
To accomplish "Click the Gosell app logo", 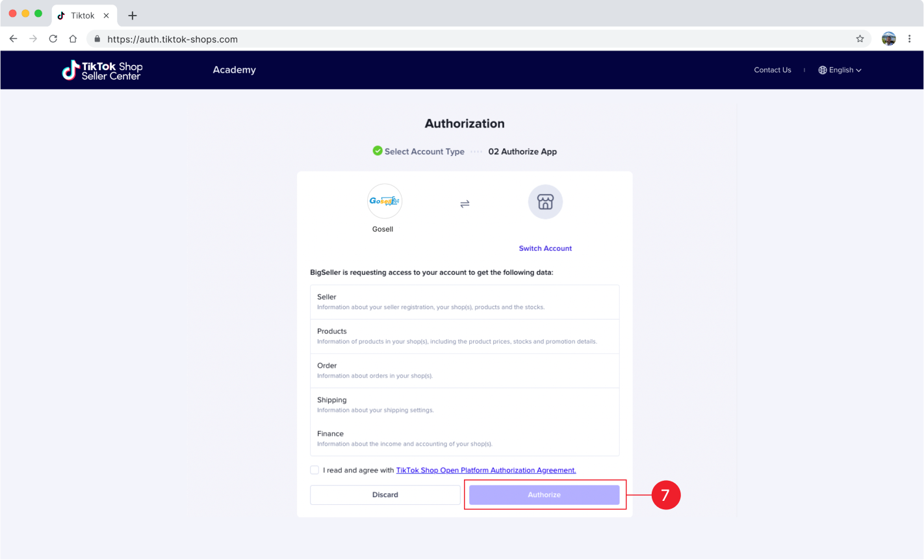I will click(x=385, y=201).
